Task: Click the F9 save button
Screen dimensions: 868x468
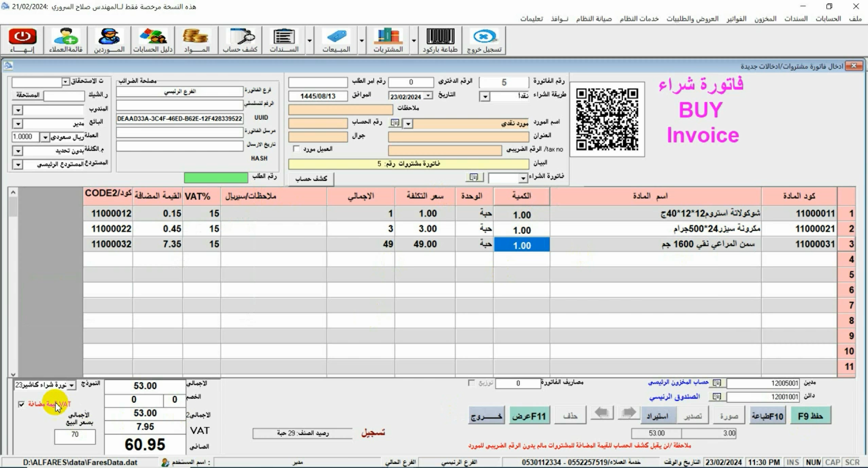Action: [810, 415]
